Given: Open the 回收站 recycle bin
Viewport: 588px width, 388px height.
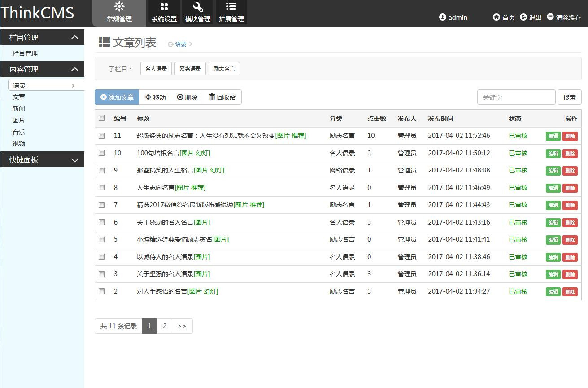Looking at the screenshot, I should coord(222,97).
